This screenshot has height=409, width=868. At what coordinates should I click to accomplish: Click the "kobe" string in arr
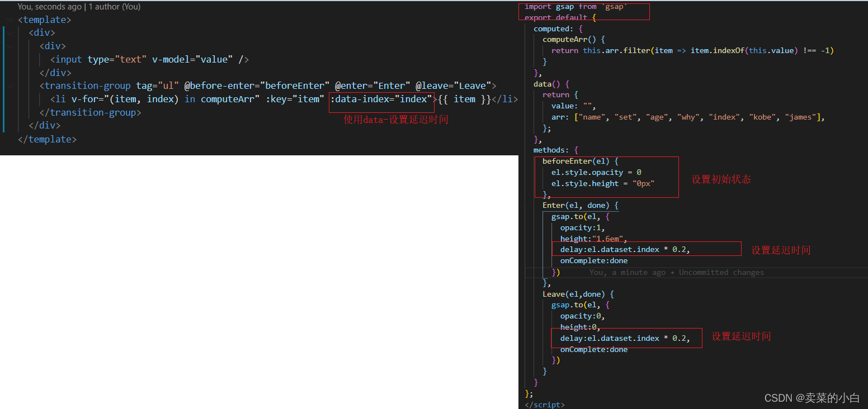762,117
